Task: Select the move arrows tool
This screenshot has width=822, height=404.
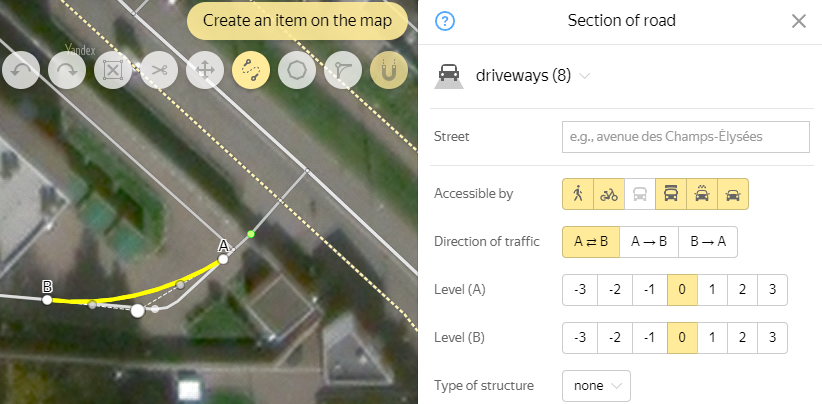Action: 205,71
